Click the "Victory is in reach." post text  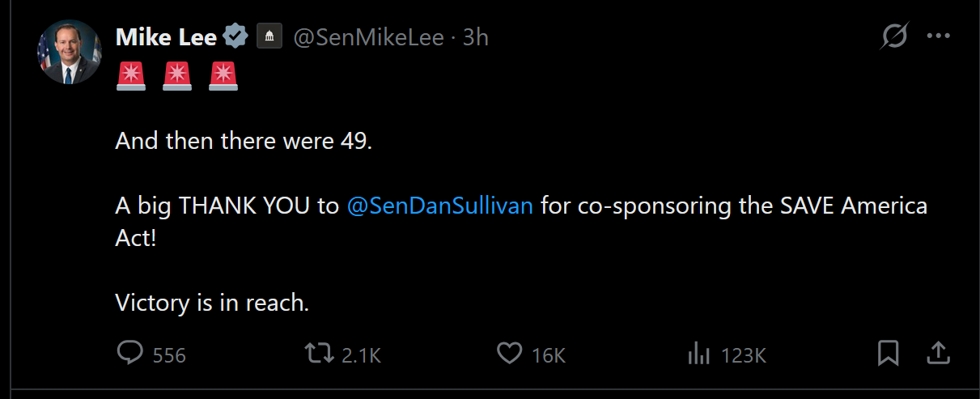point(213,303)
